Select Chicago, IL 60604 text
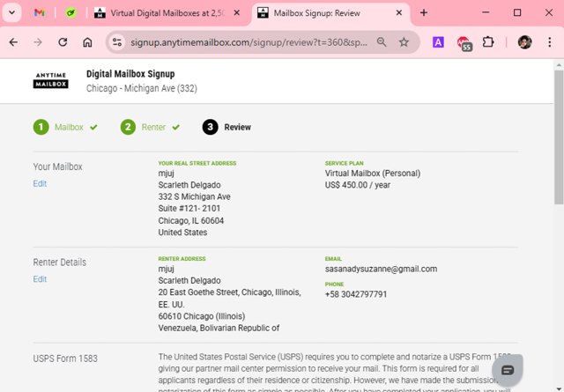Viewport: 564px width, 392px height. (191, 220)
